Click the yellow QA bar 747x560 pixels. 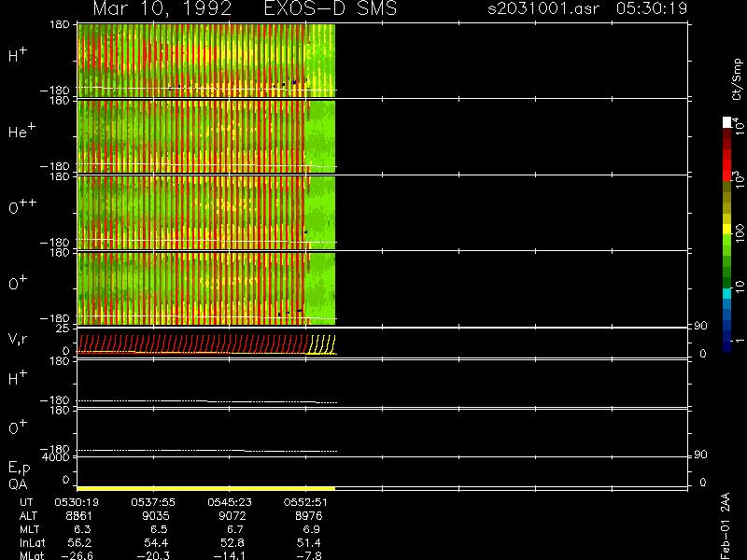[x=205, y=488]
